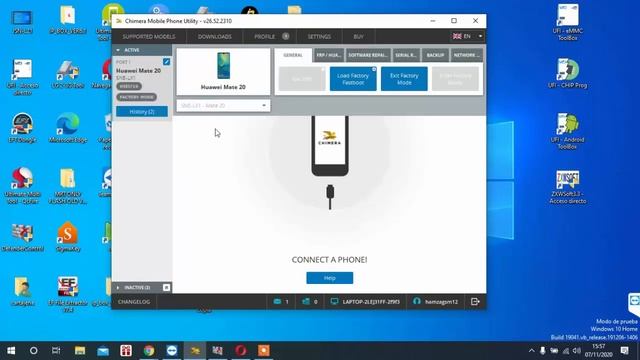Click the headset user account hamzagsm12
The width and height of the screenshot is (640, 360).
436,302
